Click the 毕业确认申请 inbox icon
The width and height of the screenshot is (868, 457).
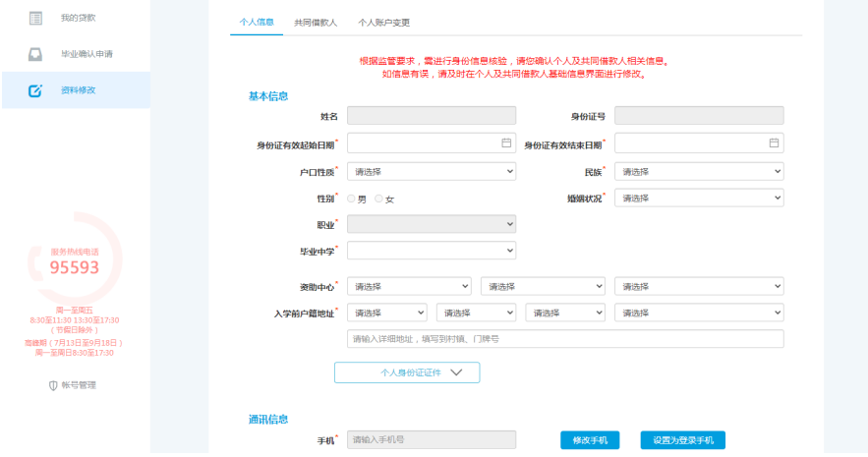[35, 54]
